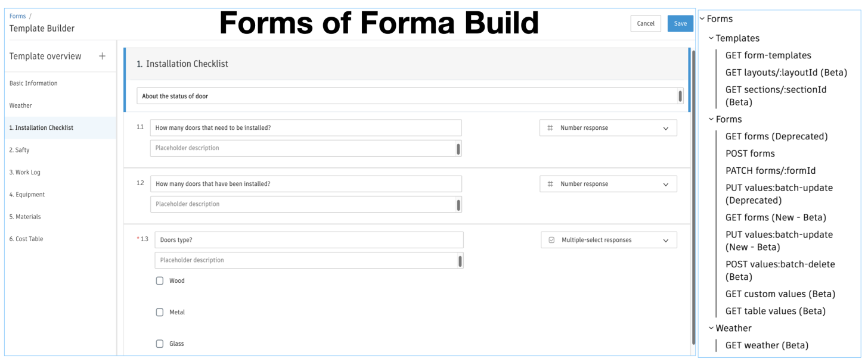868x362 pixels.
Task: Click resize handle of question 1.1 description
Action: (458, 148)
